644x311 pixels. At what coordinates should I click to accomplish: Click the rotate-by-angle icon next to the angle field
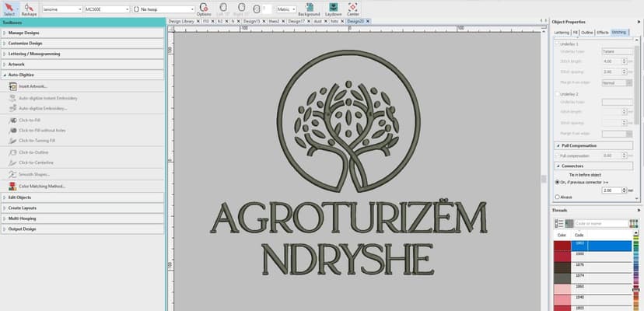pos(257,9)
